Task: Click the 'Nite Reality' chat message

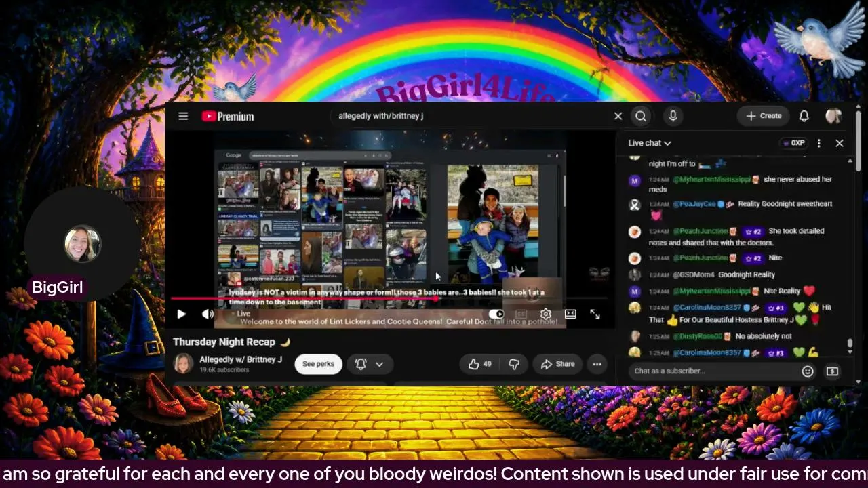Action: click(x=782, y=291)
